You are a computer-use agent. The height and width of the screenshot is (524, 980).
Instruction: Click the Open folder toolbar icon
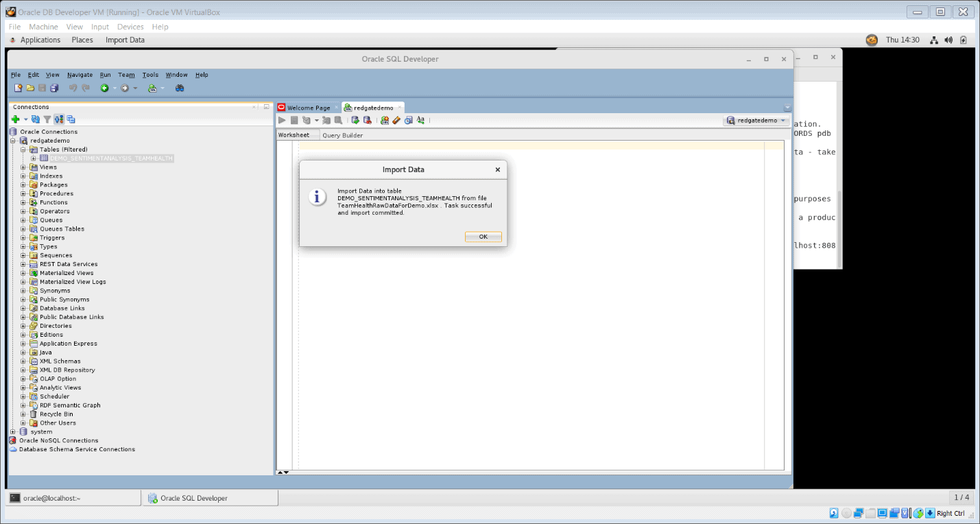pyautogui.click(x=30, y=88)
